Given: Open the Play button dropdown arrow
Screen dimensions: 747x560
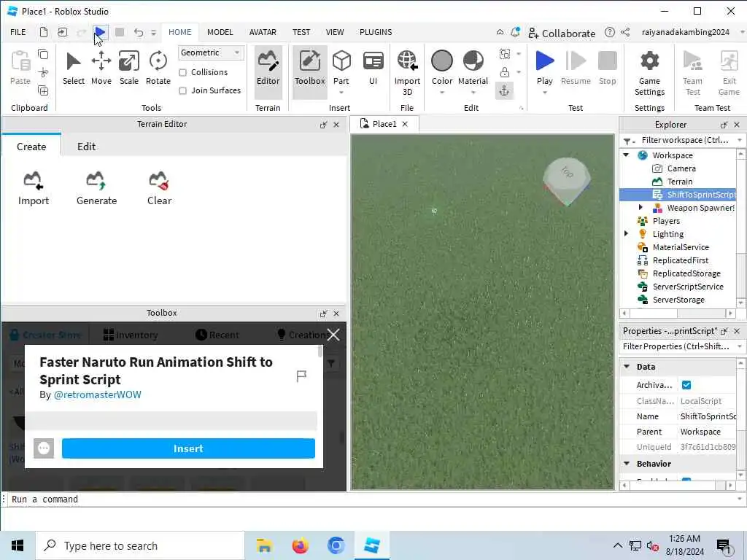Looking at the screenshot, I should coord(544,93).
